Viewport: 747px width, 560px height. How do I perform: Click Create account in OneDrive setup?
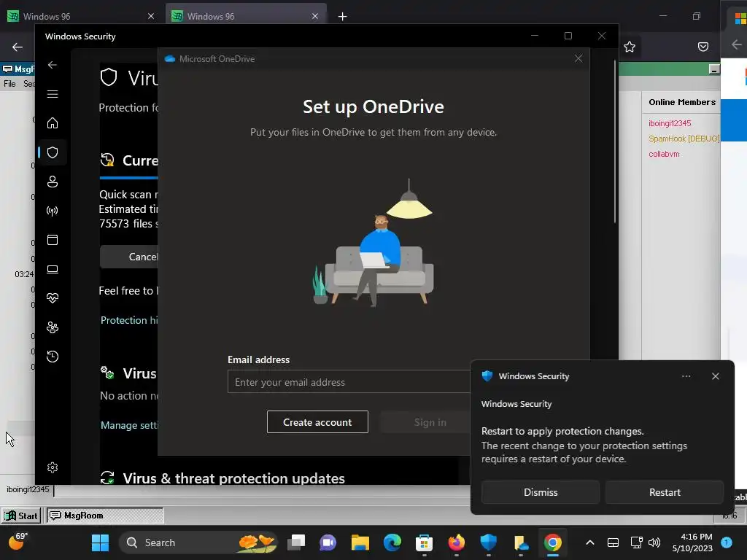point(317,422)
